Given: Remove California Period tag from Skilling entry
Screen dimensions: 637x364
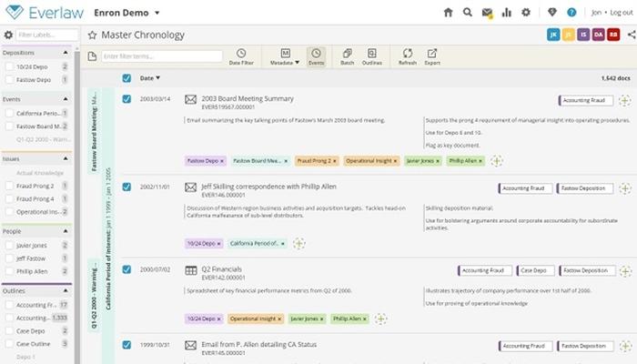Looking at the screenshot, I should 283,244.
